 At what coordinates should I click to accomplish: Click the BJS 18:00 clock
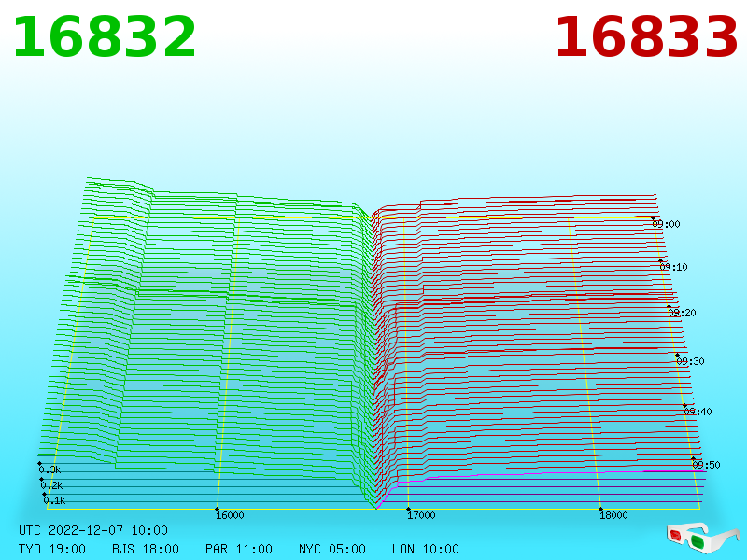point(146,549)
